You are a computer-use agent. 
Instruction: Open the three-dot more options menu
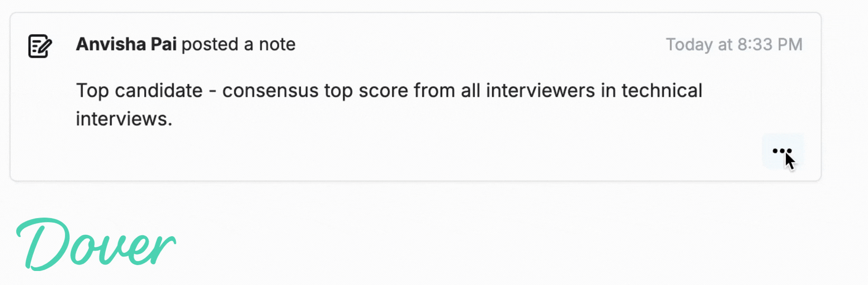coord(782,151)
